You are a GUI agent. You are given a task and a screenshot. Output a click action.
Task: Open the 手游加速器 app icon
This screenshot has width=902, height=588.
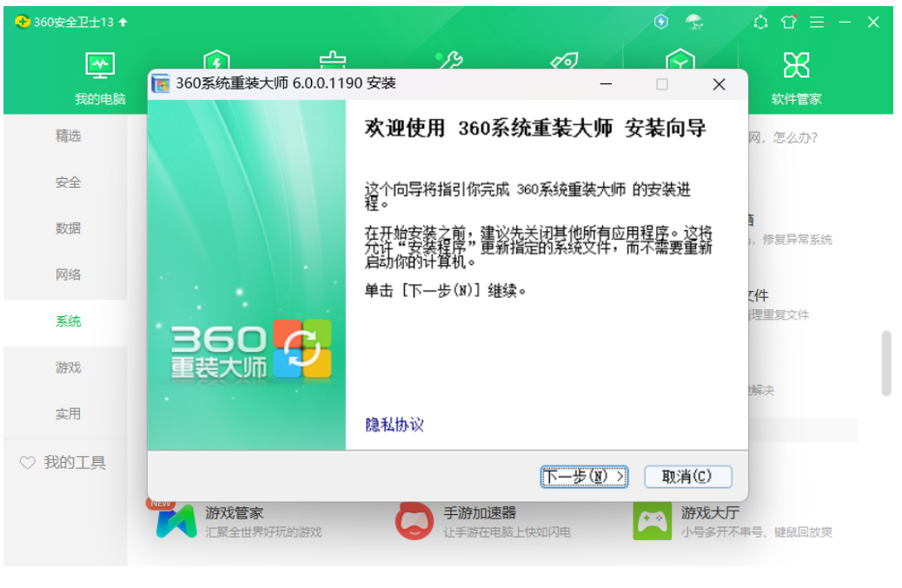point(415,521)
